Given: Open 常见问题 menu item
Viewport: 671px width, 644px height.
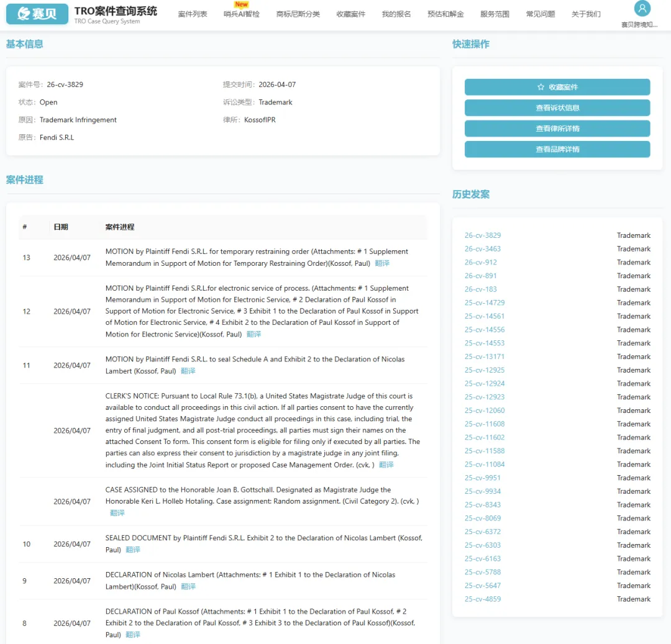Looking at the screenshot, I should (541, 14).
